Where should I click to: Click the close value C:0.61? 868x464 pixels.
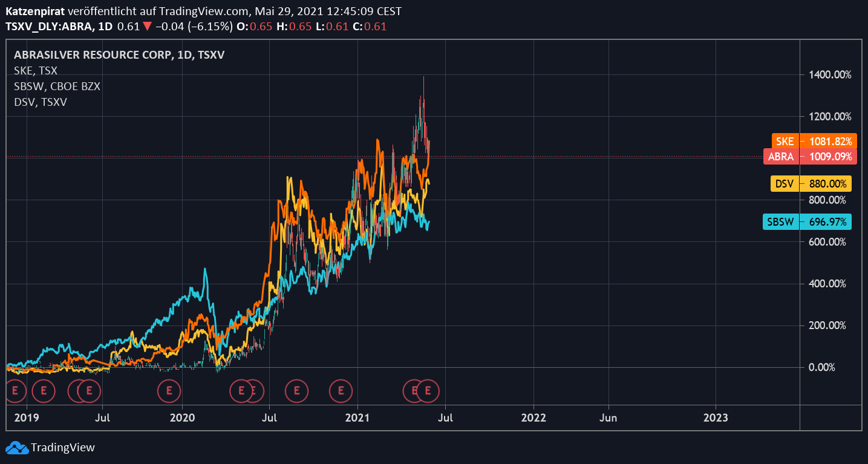tap(370, 27)
